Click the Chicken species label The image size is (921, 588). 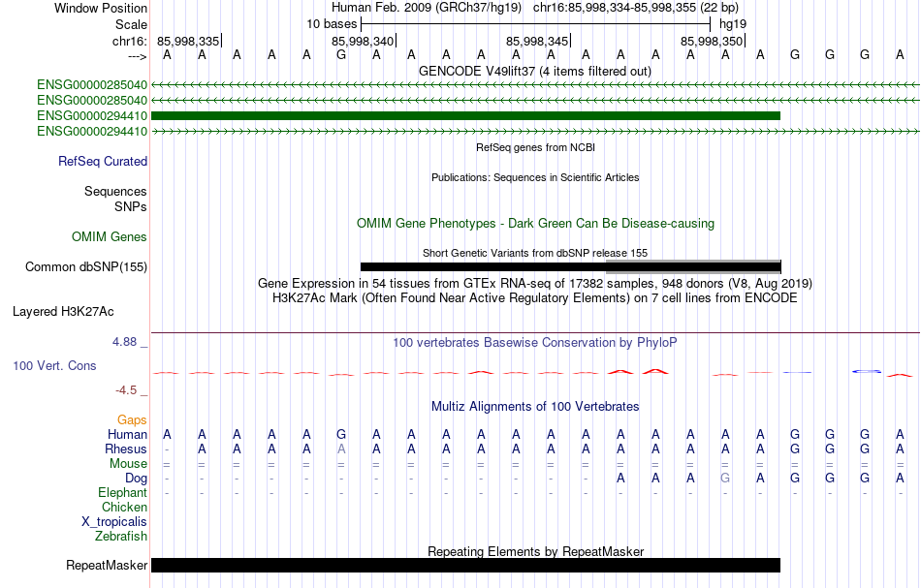[x=124, y=507]
